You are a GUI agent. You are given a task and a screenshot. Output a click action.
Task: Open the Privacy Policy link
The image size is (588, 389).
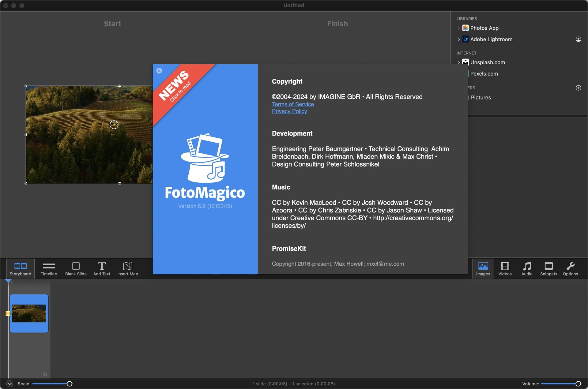289,111
